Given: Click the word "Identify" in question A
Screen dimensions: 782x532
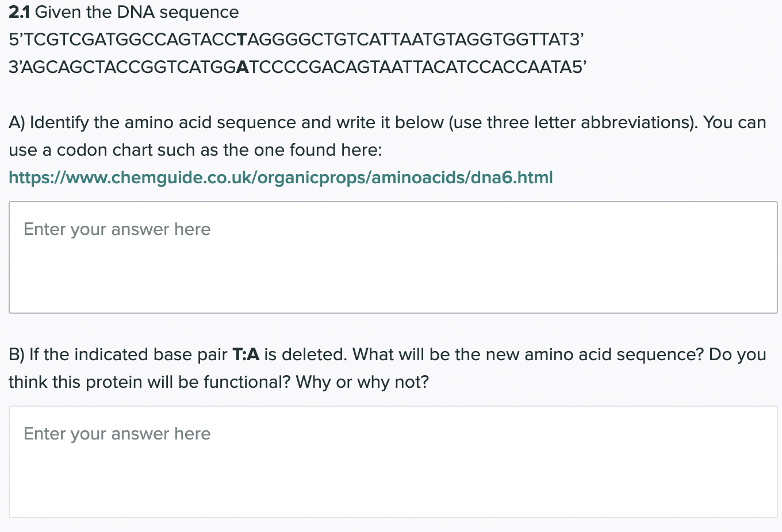Looking at the screenshot, I should (x=59, y=122).
